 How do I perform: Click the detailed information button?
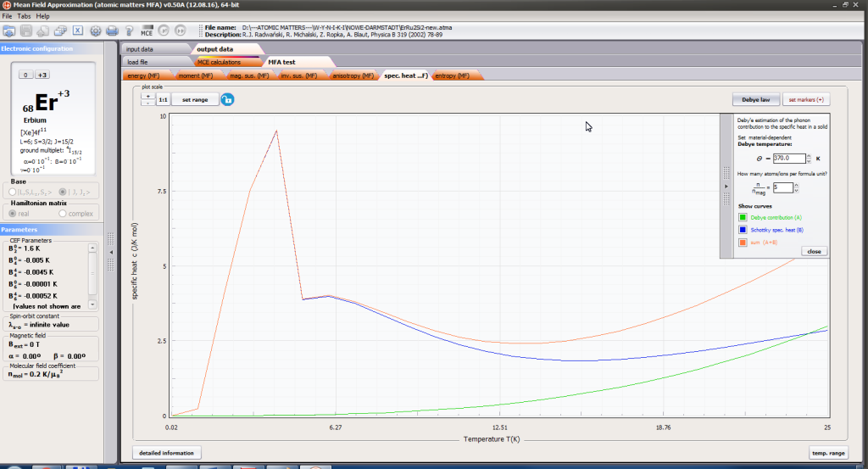tap(167, 453)
